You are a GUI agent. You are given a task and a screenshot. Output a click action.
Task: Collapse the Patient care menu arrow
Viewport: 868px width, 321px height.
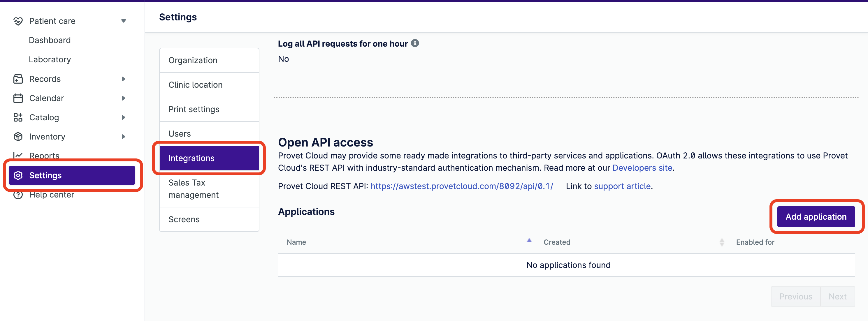(x=123, y=21)
